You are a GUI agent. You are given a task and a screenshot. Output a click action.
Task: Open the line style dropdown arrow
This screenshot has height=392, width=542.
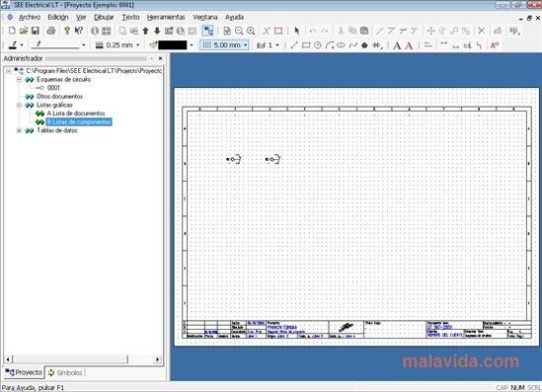(x=84, y=45)
